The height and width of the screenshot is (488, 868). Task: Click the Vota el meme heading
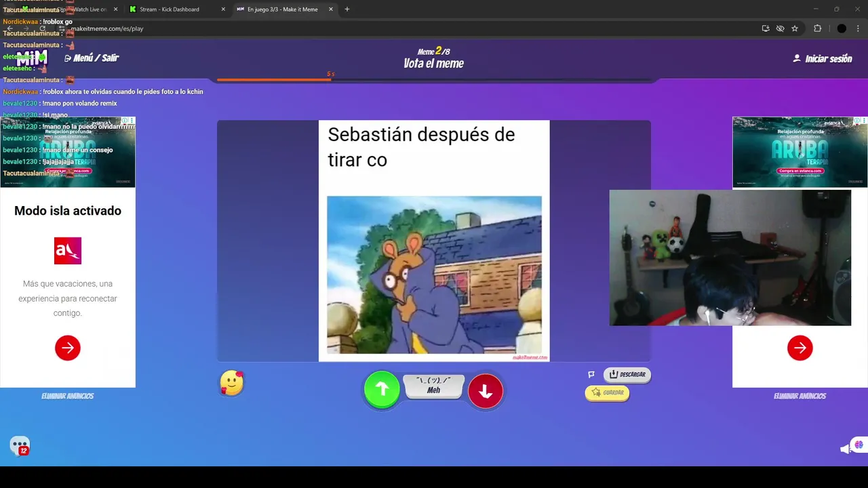[434, 64]
